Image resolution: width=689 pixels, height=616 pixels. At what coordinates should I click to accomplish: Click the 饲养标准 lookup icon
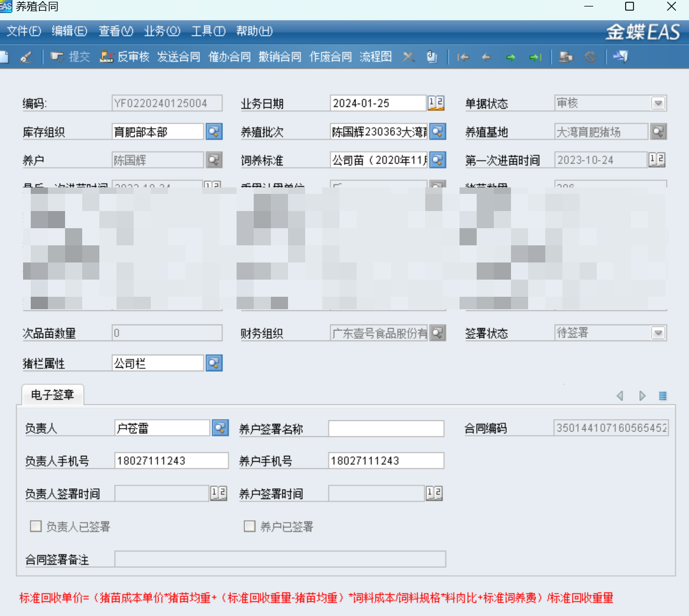coord(438,160)
